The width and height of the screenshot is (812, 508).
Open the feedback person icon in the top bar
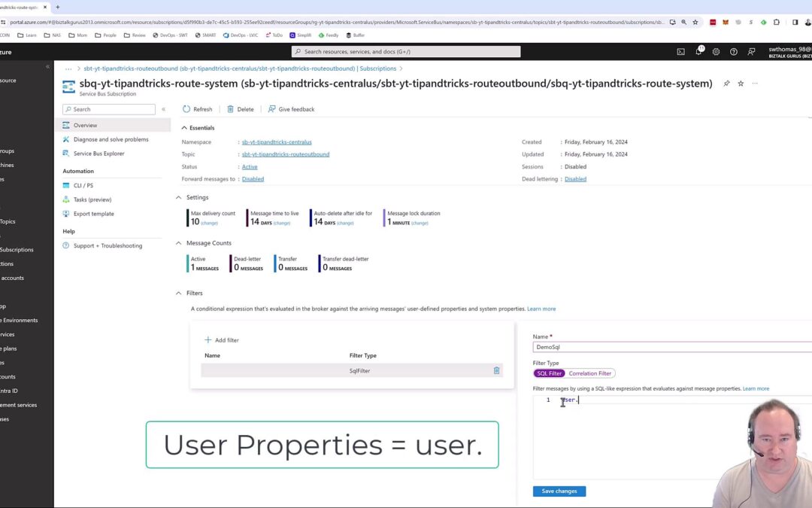coord(751,52)
